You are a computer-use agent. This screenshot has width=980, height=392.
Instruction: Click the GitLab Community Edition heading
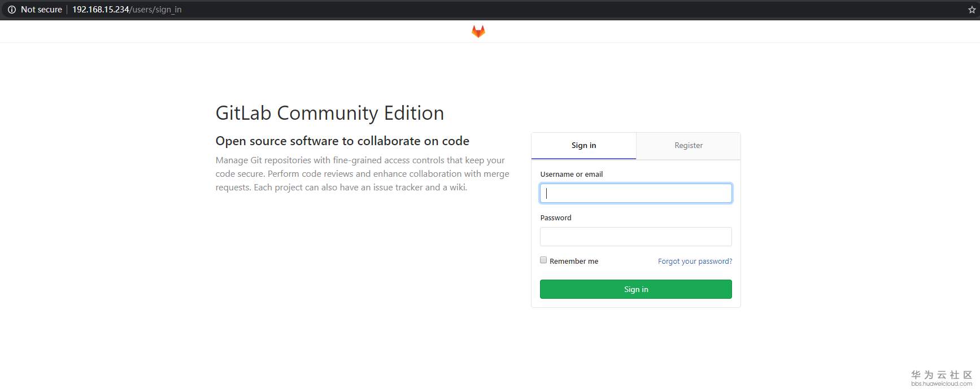(x=330, y=113)
